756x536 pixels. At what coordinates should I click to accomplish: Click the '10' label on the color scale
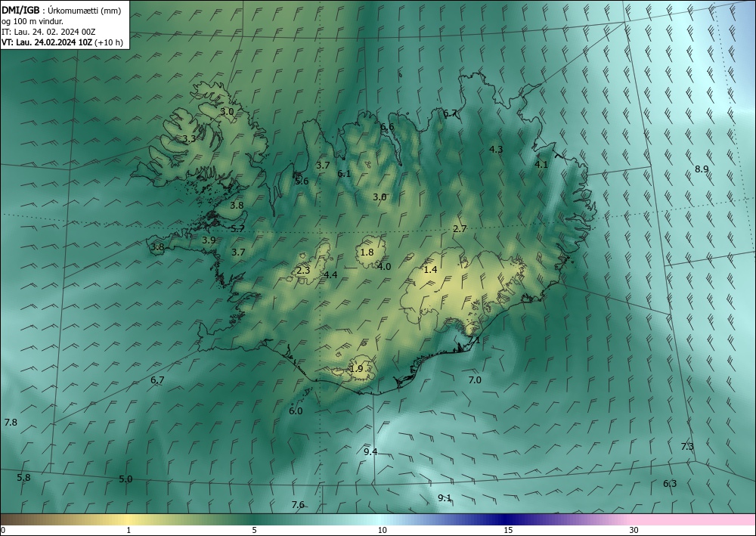point(382,531)
